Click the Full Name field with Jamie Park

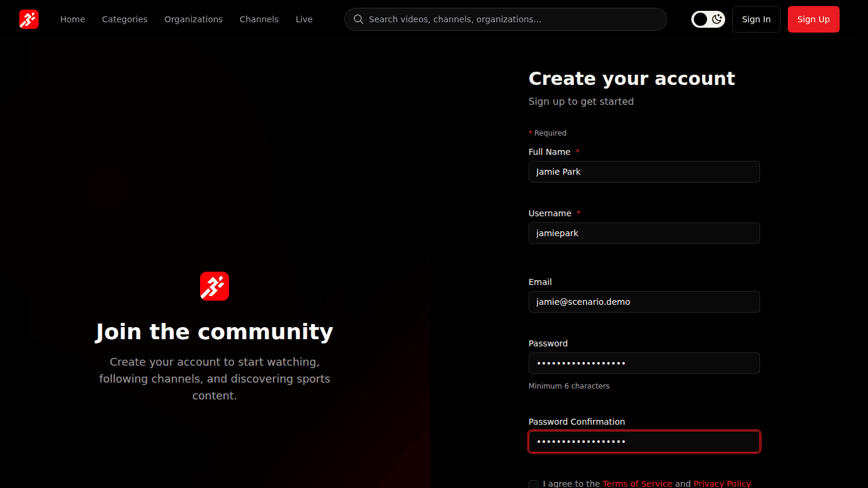[x=644, y=172]
